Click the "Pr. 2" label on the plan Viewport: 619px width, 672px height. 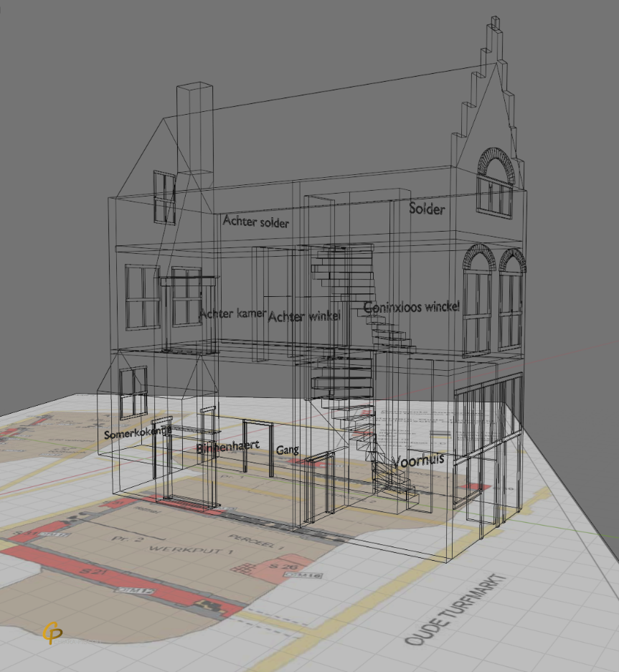coord(126,539)
